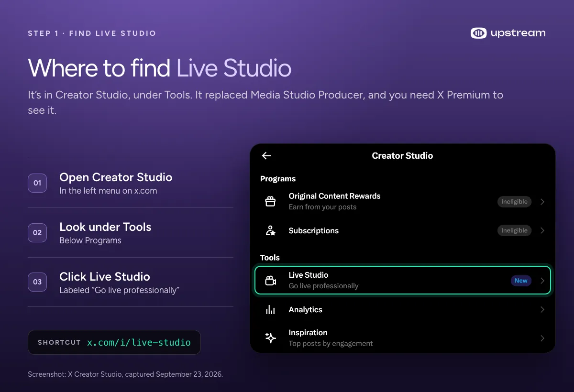Click "Earn from your posts" subtitle
This screenshot has height=392, width=574.
[322, 207]
